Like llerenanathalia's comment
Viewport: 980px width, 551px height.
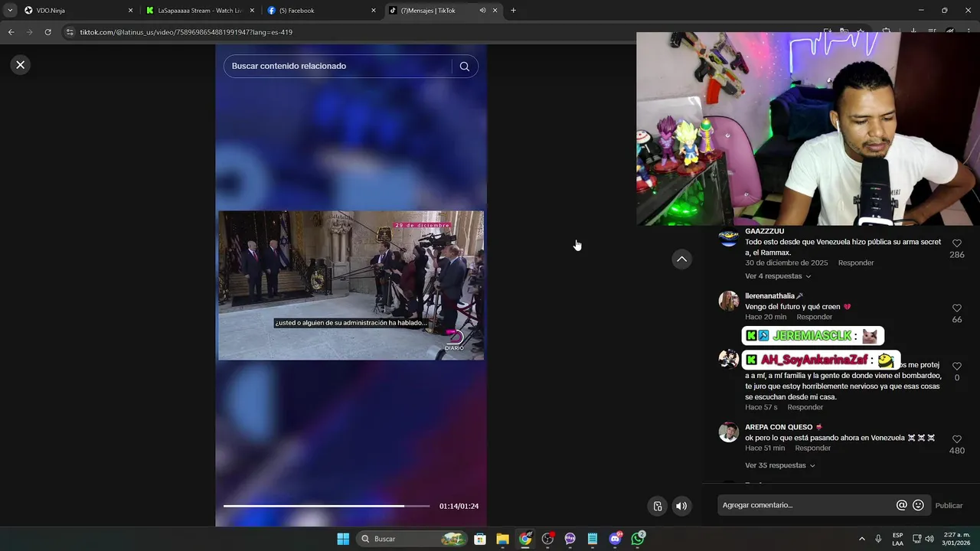coord(957,308)
